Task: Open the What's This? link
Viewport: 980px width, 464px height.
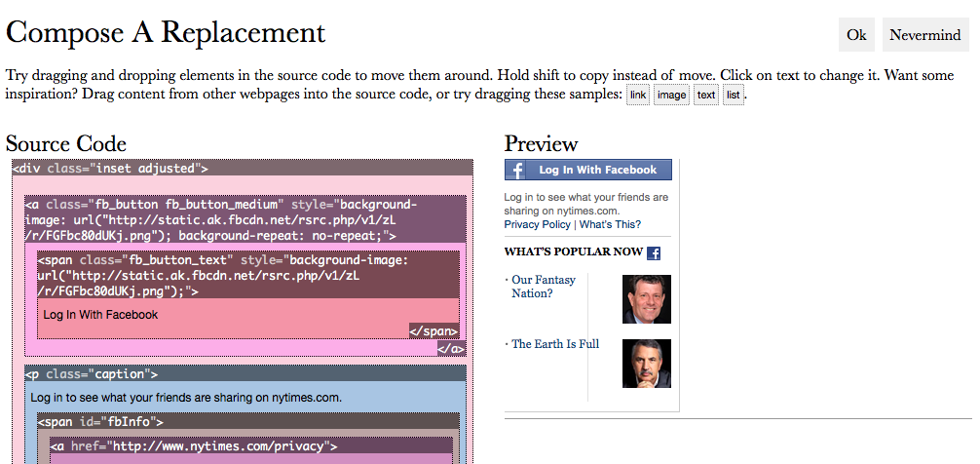Action: point(610,224)
